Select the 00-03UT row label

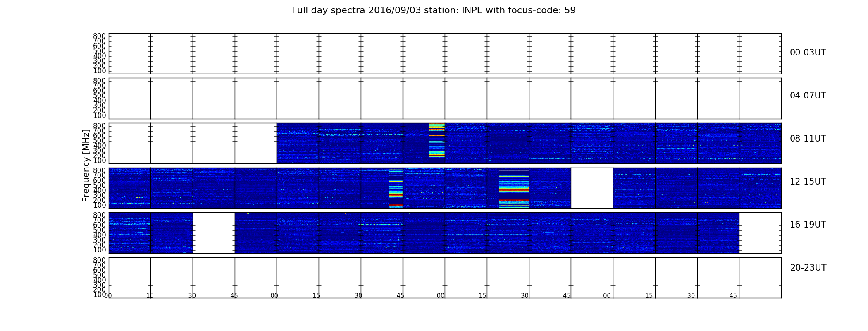coord(808,53)
